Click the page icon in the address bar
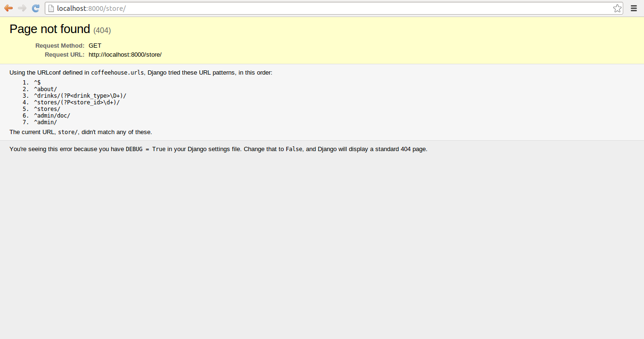Image resolution: width=644 pixels, height=339 pixels. pyautogui.click(x=51, y=8)
